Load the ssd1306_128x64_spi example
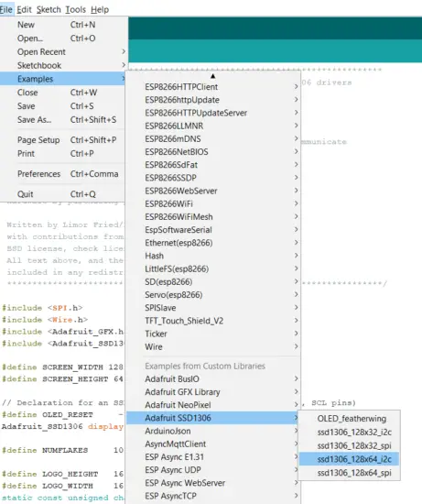422x504 pixels. 349,473
